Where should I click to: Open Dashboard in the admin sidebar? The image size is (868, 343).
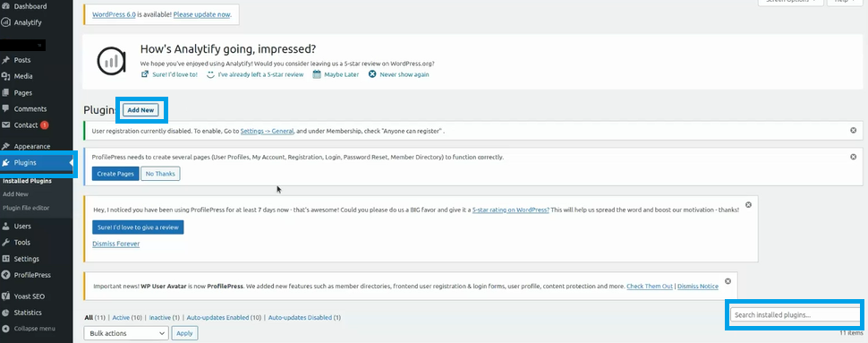[x=30, y=6]
